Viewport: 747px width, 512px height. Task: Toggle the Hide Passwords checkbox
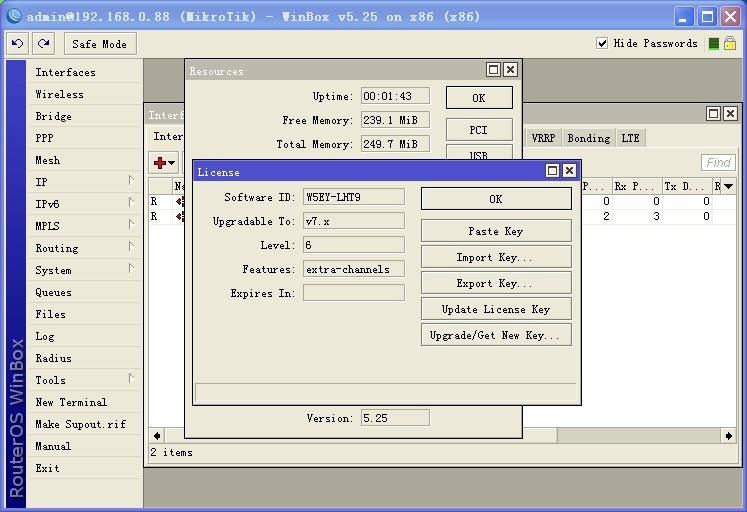point(602,44)
